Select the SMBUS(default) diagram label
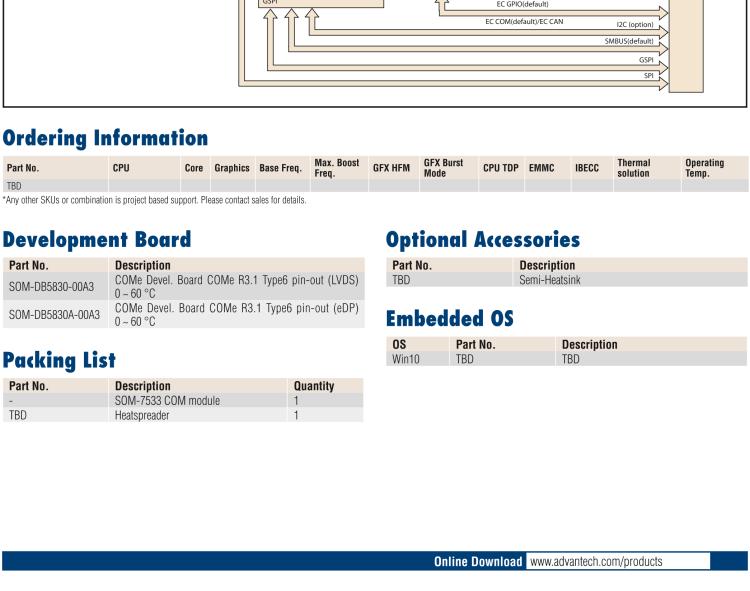 pyautogui.click(x=629, y=41)
